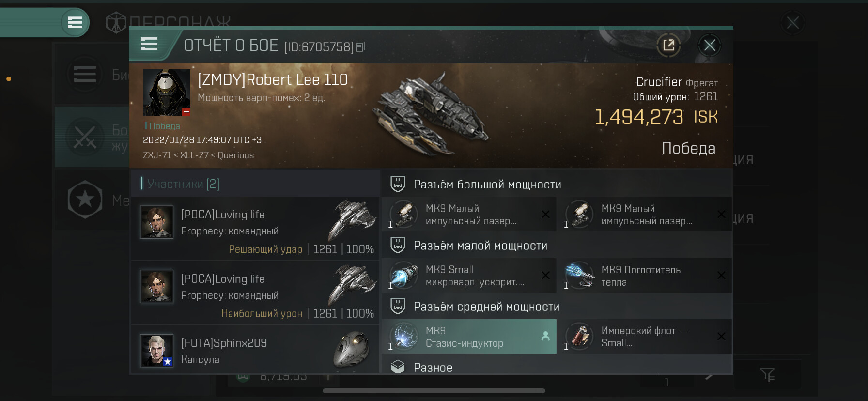Open the battle report hamburger menu
868x401 pixels.
(x=149, y=44)
